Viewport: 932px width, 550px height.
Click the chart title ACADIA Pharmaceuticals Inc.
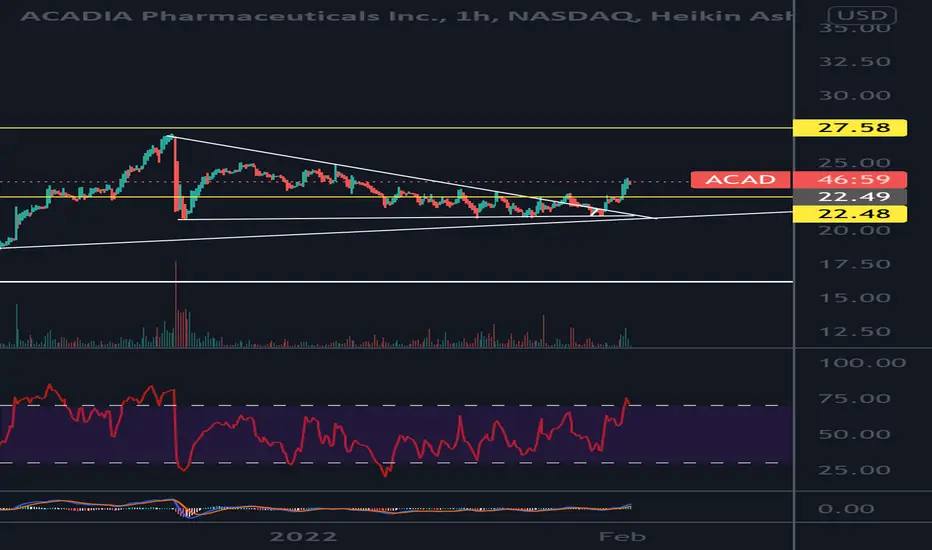tap(232, 15)
